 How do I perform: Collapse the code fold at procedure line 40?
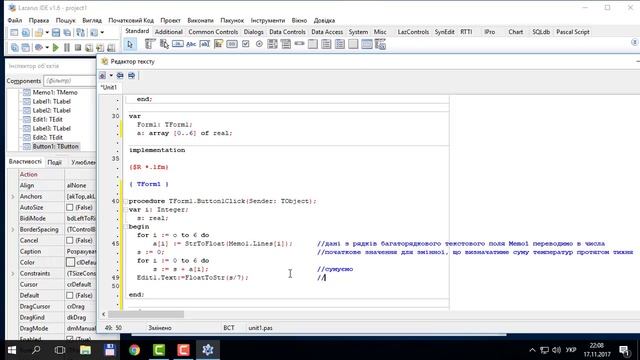(126, 201)
